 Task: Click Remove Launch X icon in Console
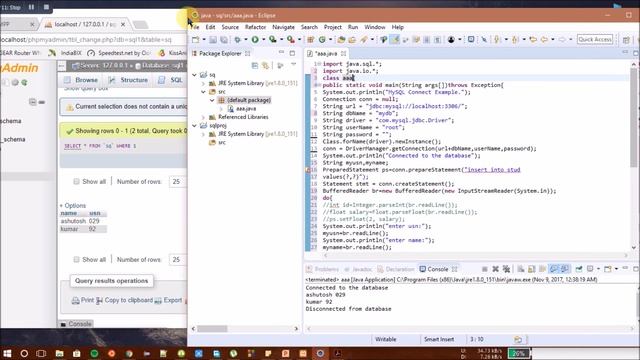point(495,269)
